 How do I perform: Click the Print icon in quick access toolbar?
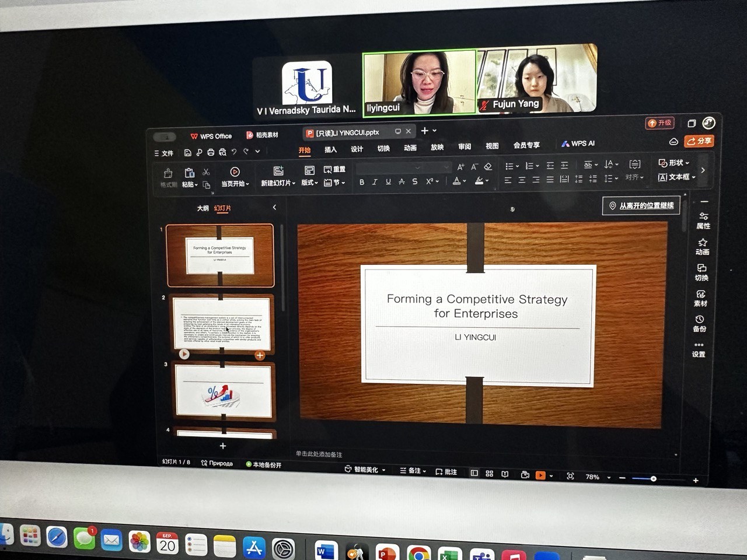[x=211, y=153]
